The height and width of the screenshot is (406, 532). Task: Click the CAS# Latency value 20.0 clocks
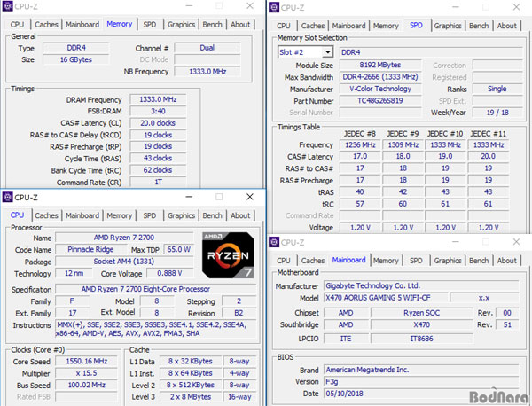point(158,123)
